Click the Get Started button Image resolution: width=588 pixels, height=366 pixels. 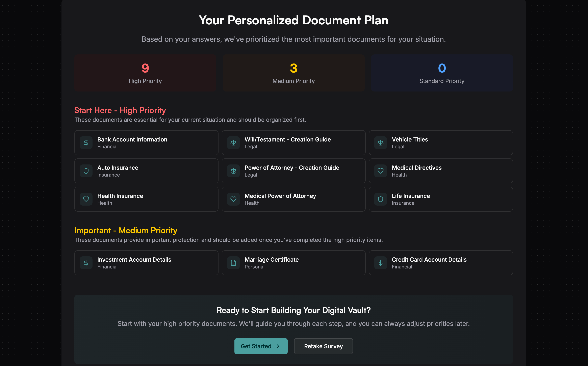(261, 346)
